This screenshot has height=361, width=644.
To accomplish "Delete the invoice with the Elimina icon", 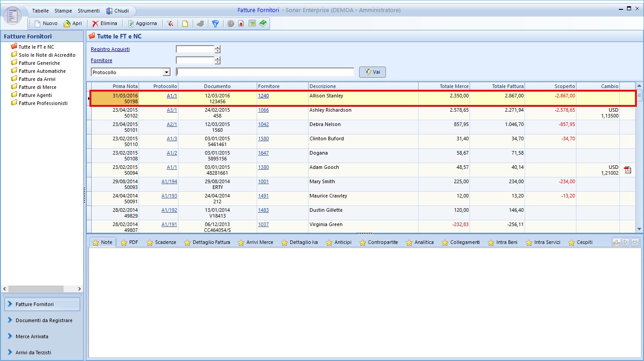I will click(x=95, y=24).
